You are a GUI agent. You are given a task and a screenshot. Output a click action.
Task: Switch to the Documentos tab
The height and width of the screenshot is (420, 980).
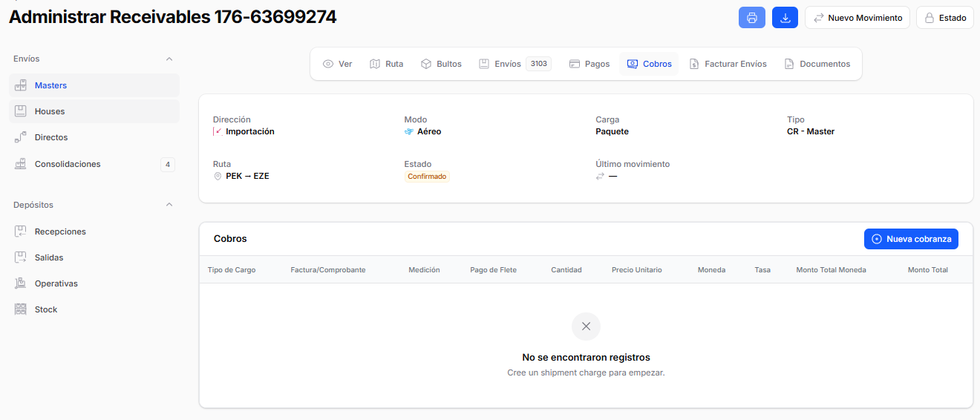click(817, 64)
